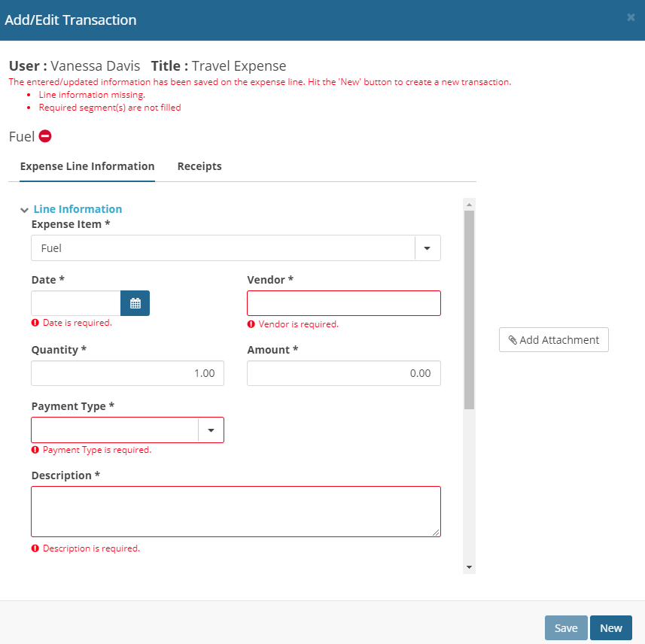Click the error icon beside 'Payment Type is required'

pos(35,449)
